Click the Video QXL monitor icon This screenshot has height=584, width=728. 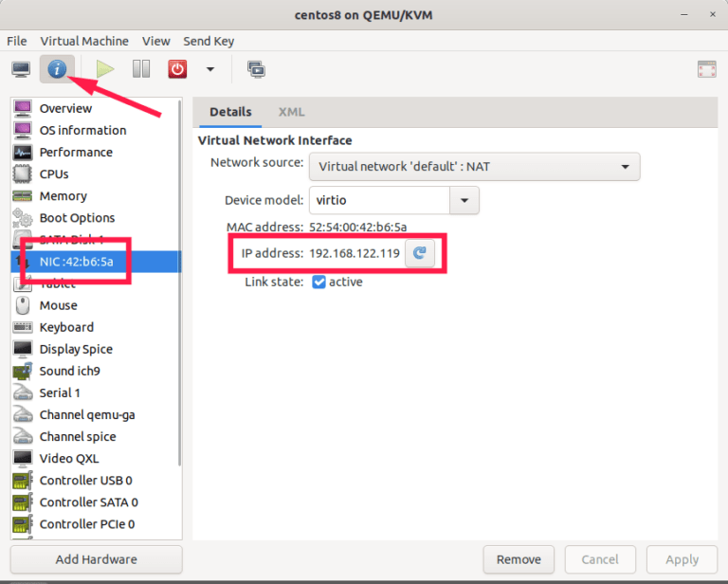tap(23, 458)
